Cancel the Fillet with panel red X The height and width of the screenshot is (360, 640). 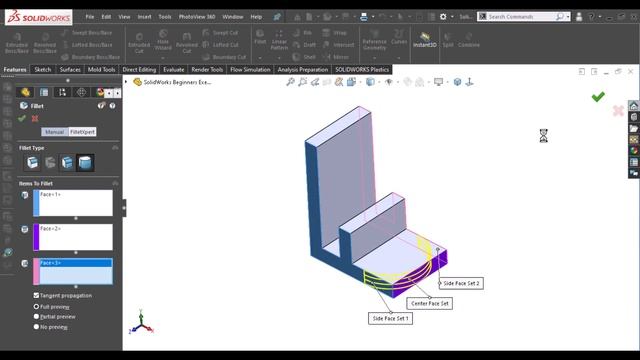pyautogui.click(x=35, y=118)
